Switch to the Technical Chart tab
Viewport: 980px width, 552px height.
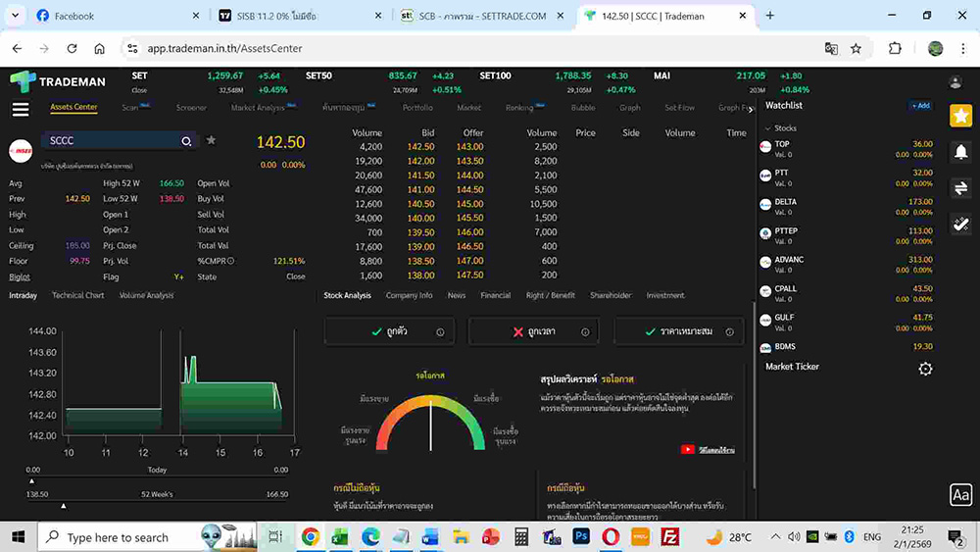77,295
